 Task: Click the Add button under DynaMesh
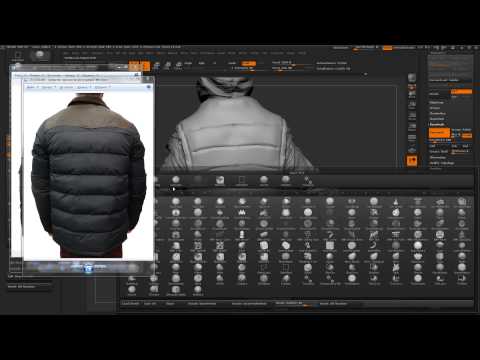point(432,146)
